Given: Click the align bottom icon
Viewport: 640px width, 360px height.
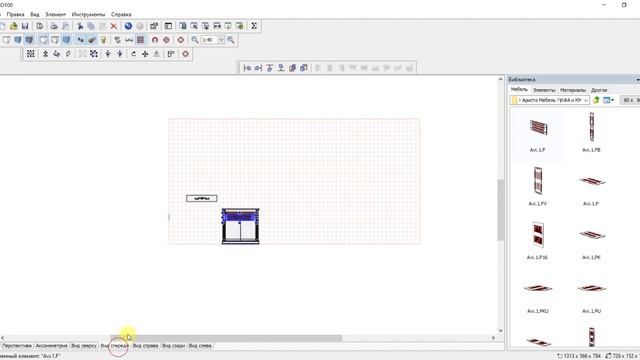Looking at the screenshot, I should point(281,68).
